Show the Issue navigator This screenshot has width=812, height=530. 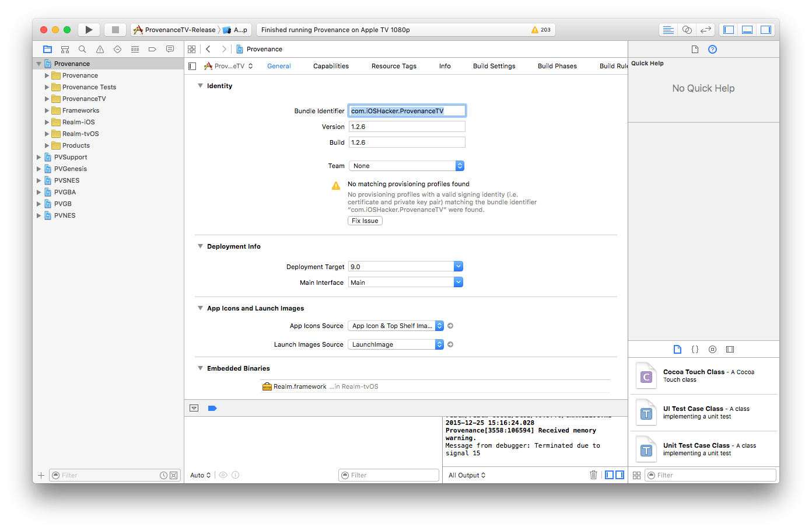100,49
